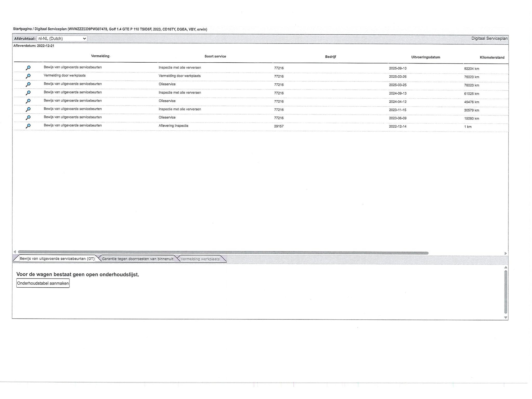
Task: View details of 2025-03-25 Olieservice entry
Action: (28, 85)
